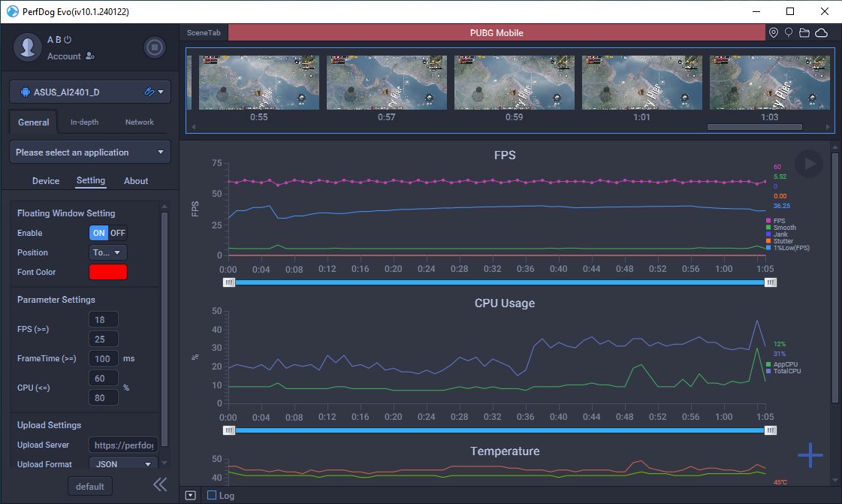The height and width of the screenshot is (504, 842).
Task: Open the folder icon in top bar
Action: click(x=804, y=33)
